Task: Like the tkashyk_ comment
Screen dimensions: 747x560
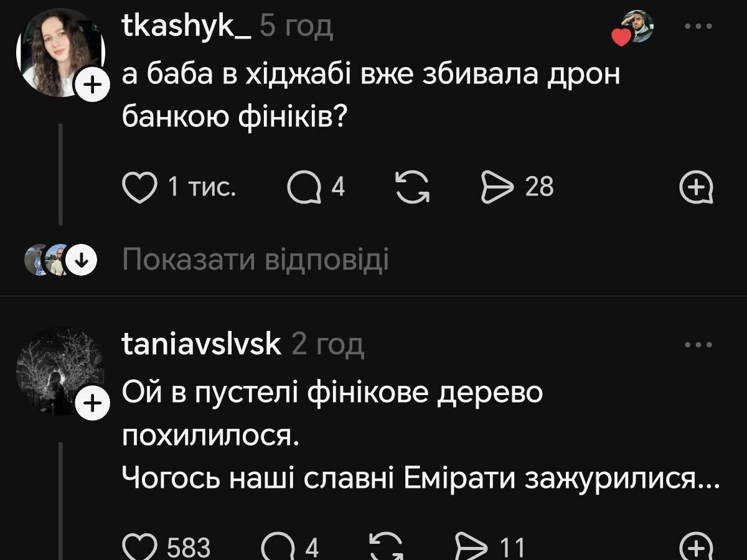Action: coord(139,187)
